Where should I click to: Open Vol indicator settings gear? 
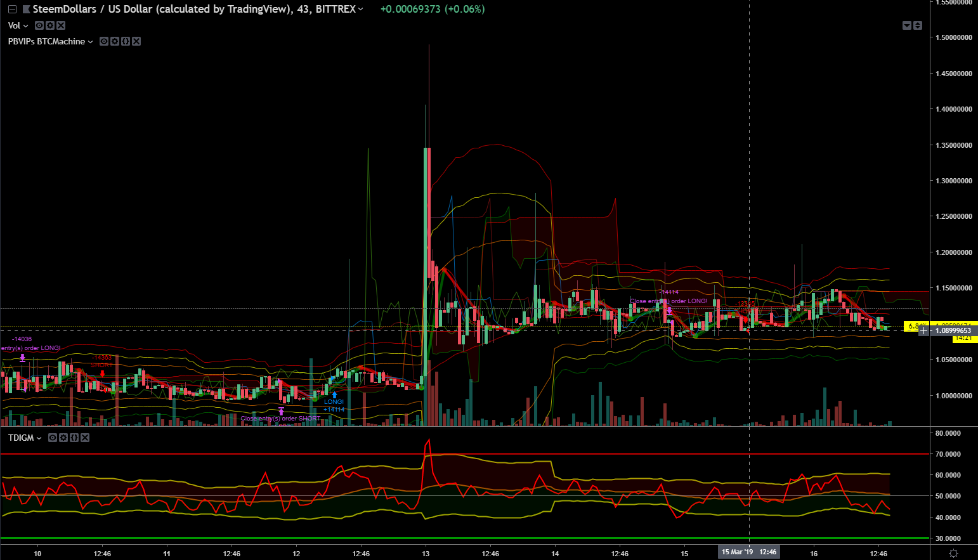(x=50, y=25)
